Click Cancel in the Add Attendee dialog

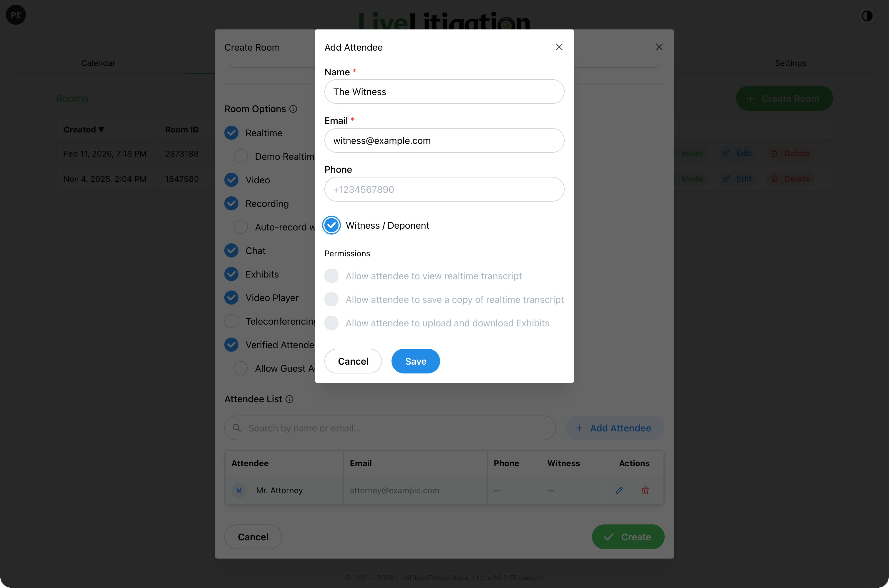click(353, 361)
